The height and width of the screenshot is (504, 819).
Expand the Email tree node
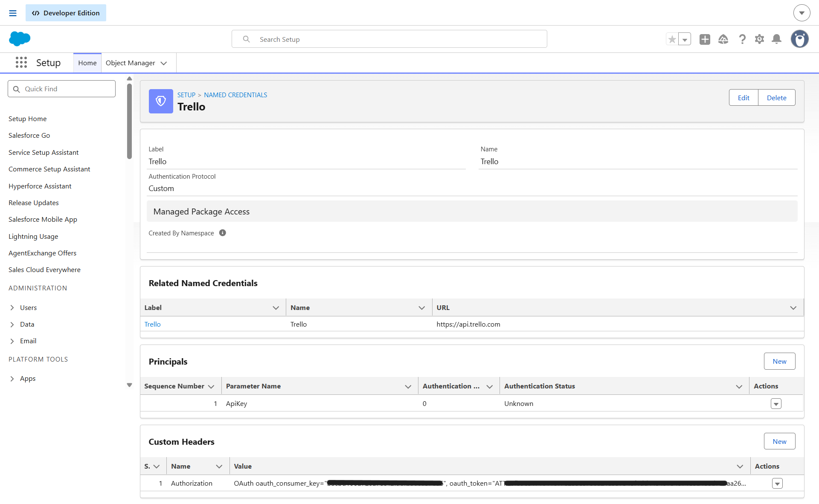(x=12, y=341)
